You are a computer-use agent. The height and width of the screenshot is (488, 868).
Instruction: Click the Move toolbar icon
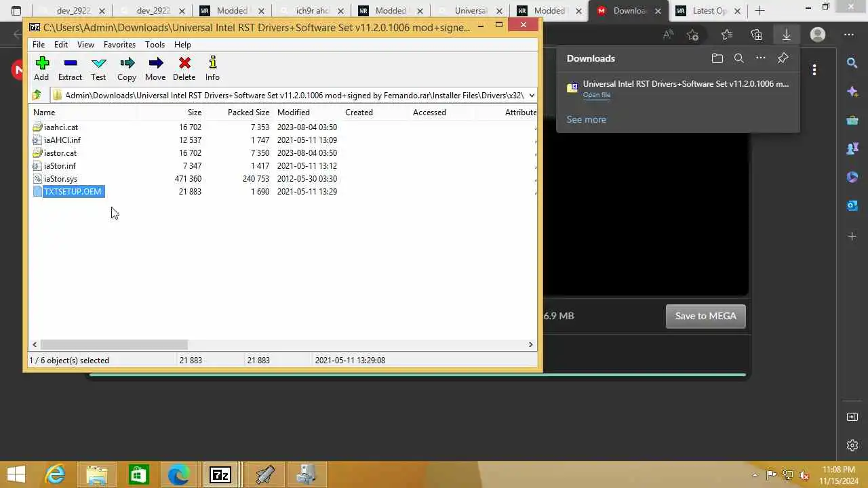coord(155,68)
